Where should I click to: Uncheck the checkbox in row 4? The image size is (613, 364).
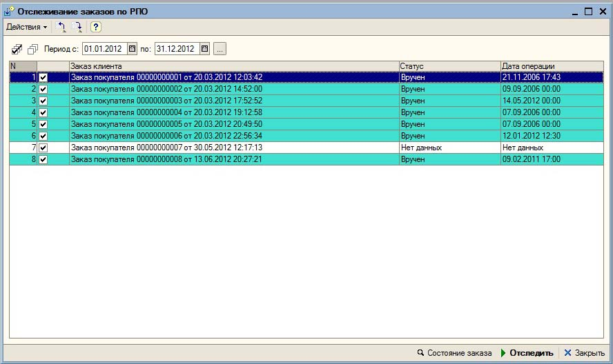click(43, 112)
